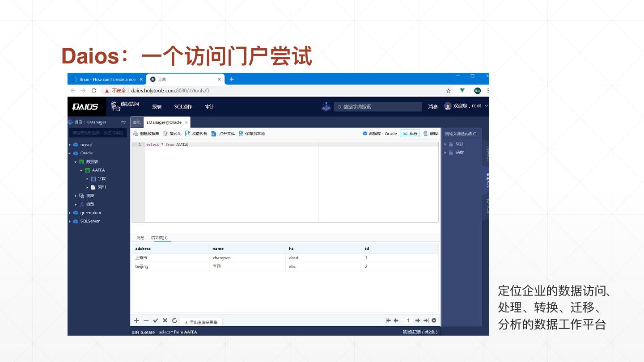Click the id column header
The height and width of the screenshot is (362, 644).
click(x=400, y=248)
